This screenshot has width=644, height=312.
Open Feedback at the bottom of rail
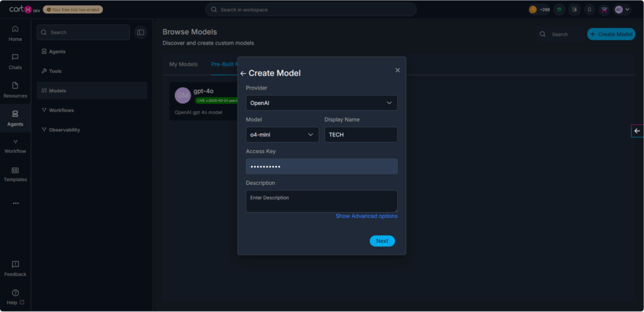15,269
